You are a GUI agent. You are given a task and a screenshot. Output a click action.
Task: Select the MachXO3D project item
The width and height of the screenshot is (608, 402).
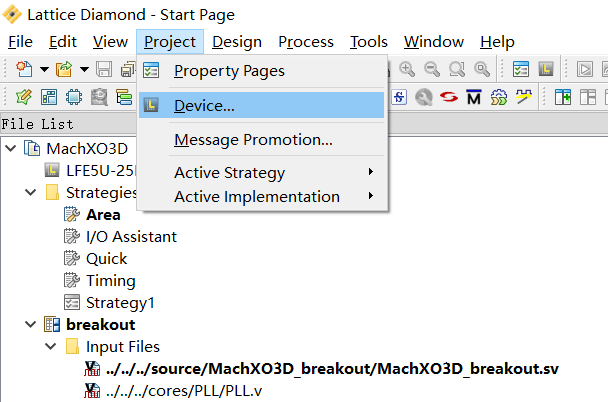coord(87,148)
